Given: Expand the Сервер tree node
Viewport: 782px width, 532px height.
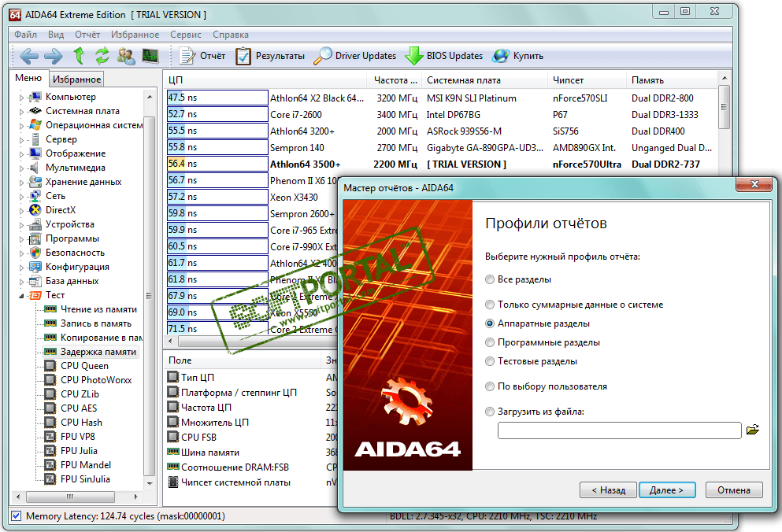Looking at the screenshot, I should (x=21, y=139).
